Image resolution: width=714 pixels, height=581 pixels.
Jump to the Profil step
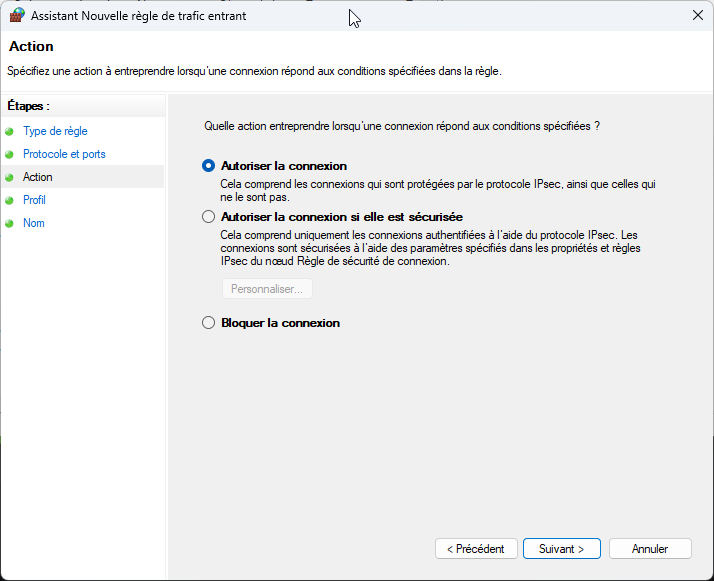coord(34,200)
